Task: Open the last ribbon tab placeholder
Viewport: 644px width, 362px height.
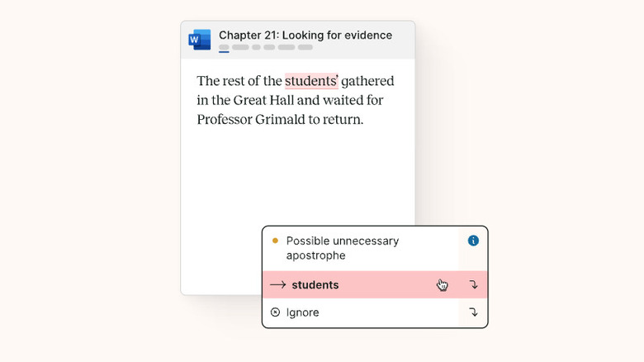Action: point(305,47)
